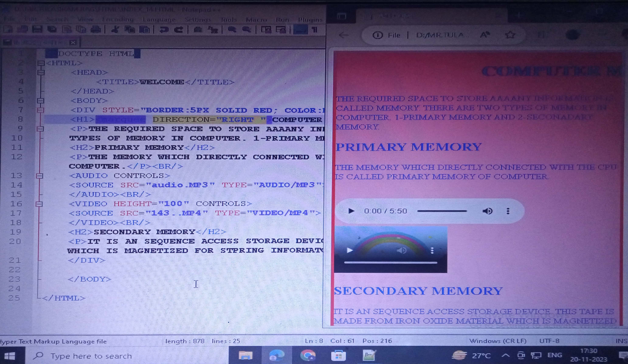Open Find with the binoculars icon
The width and height of the screenshot is (628, 364).
[198, 30]
